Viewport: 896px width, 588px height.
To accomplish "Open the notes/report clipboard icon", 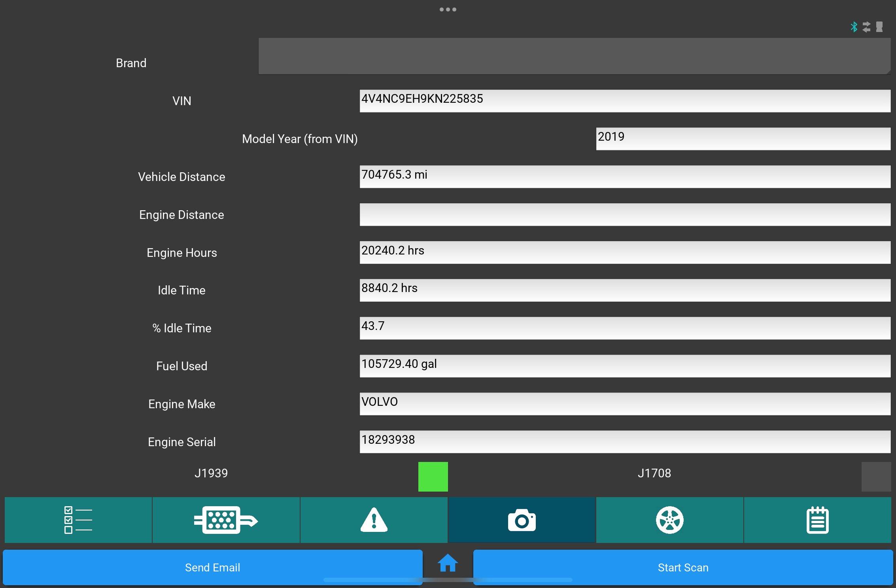I will 818,520.
